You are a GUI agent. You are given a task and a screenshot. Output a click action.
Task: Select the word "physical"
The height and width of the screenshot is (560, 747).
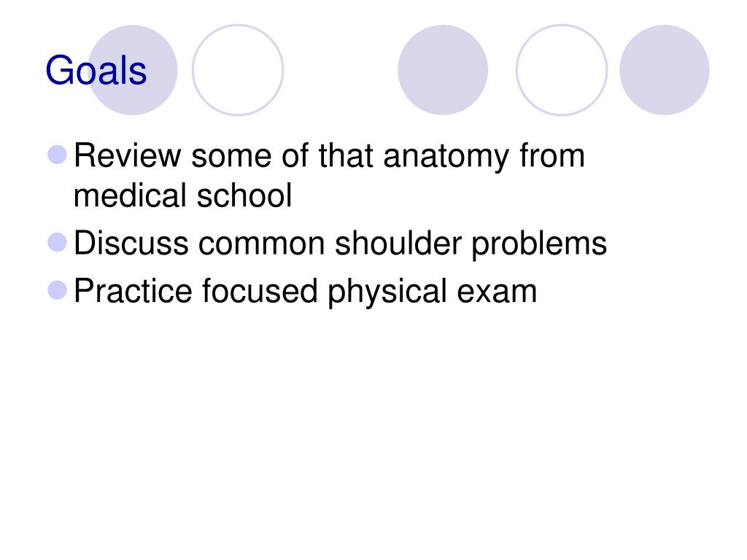tap(387, 292)
